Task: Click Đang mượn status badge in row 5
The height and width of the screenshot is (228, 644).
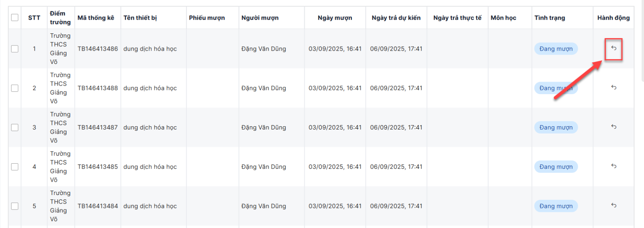Action: pyautogui.click(x=556, y=206)
